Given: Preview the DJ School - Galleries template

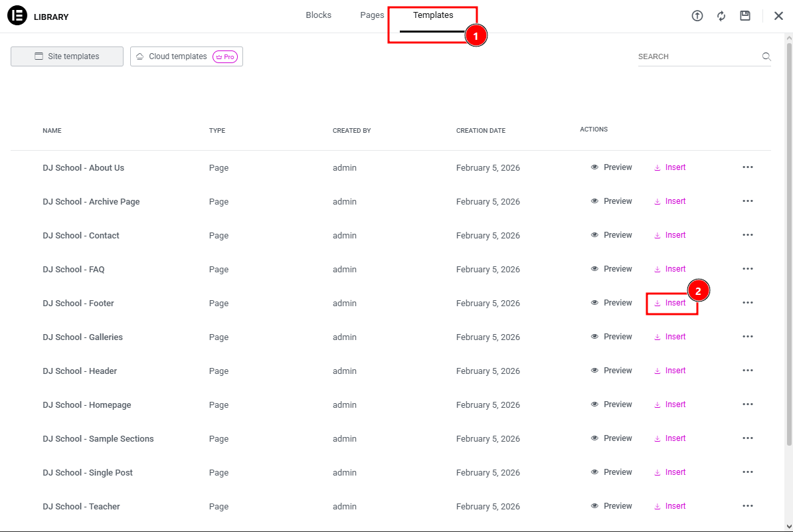Looking at the screenshot, I should click(611, 337).
